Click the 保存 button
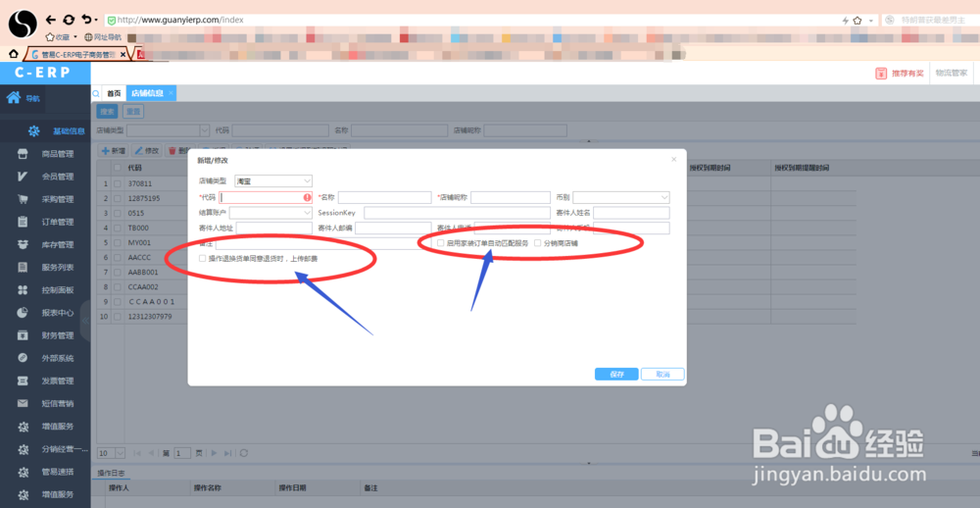The image size is (980, 508). [x=616, y=374]
